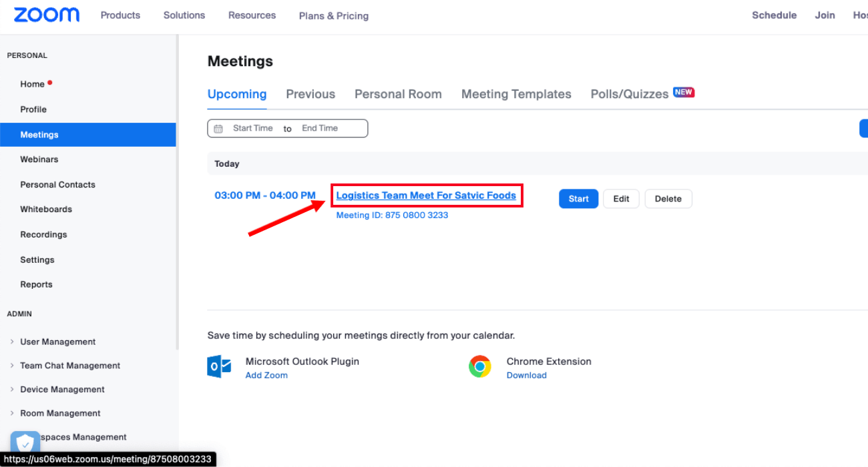
Task: Delete the Logistics Team meeting
Action: pyautogui.click(x=668, y=199)
